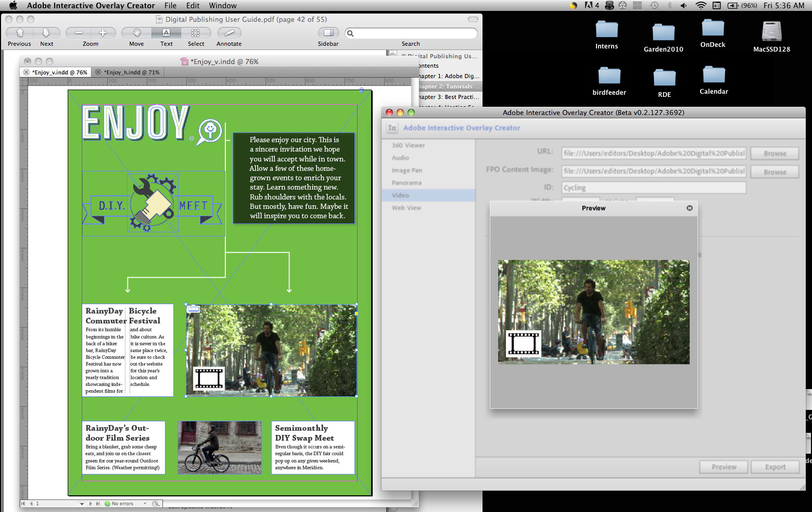The image size is (812, 512).
Task: Open the Window menu
Action: 223,6
